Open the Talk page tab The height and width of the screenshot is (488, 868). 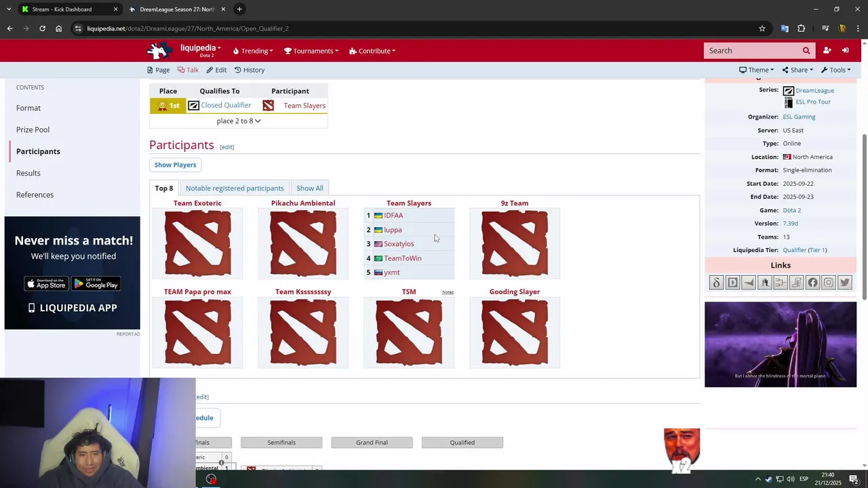(x=188, y=70)
